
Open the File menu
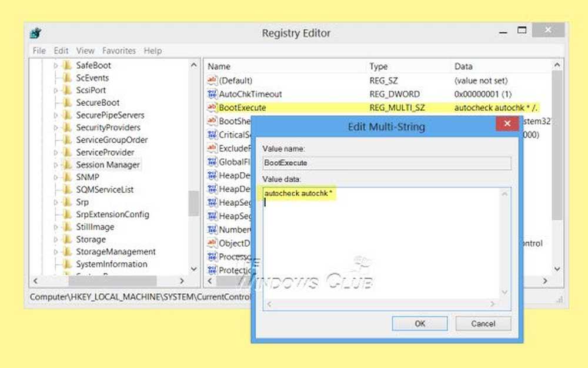pyautogui.click(x=39, y=51)
